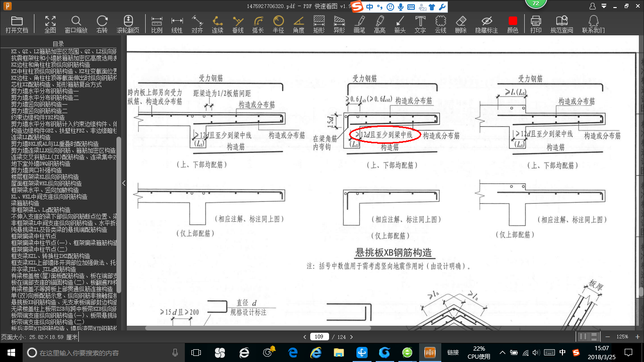Open bookmark 楼层框架梁KL纵向钢筋构造

(45, 177)
